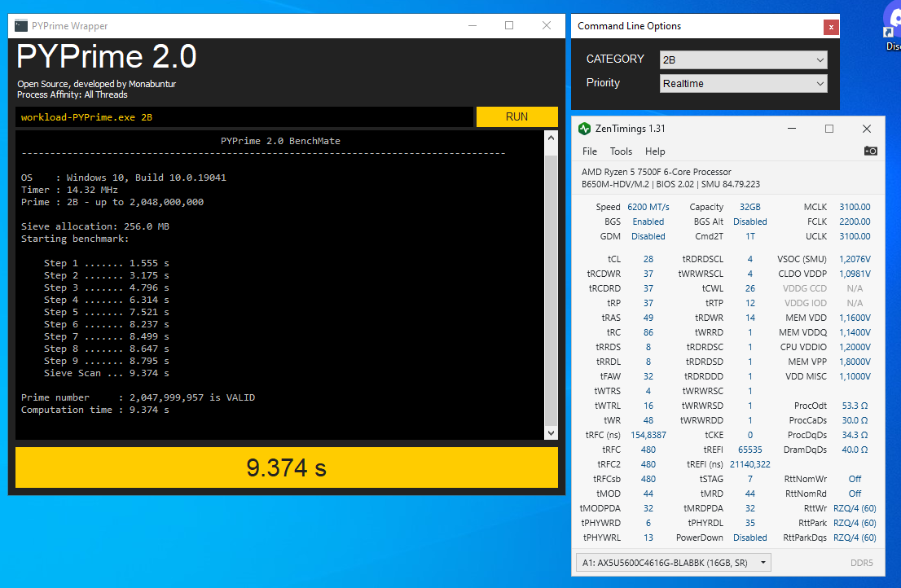Click the console scrollbar up arrow

tap(551, 138)
